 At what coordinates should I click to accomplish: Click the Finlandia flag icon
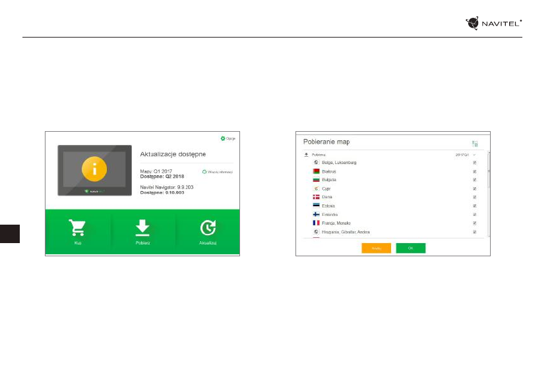tap(316, 214)
